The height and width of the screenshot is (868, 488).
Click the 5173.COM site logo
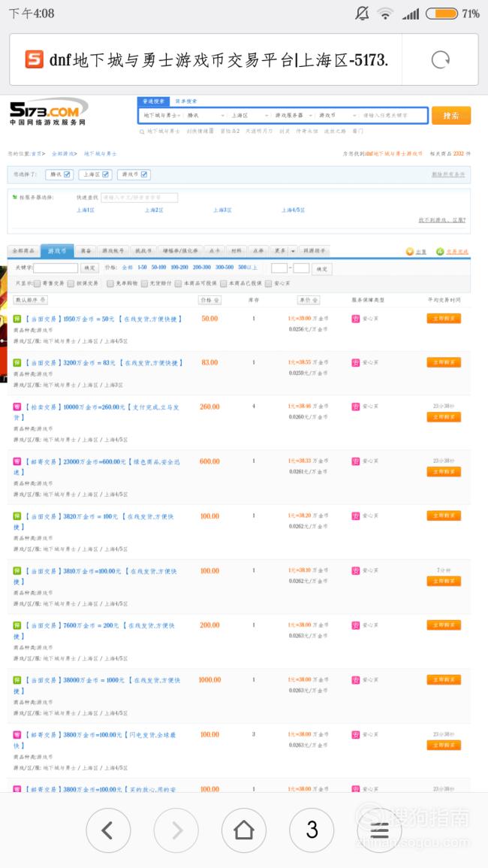pyautogui.click(x=49, y=111)
